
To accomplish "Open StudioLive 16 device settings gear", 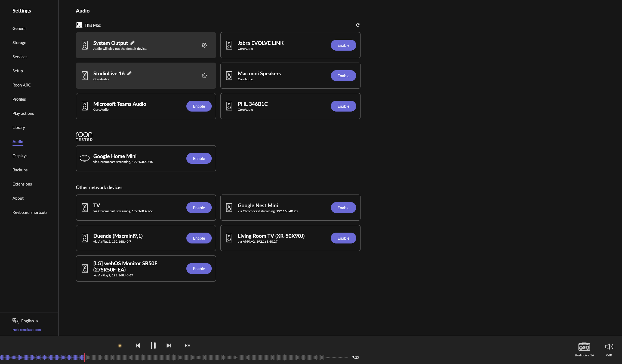I will pyautogui.click(x=204, y=76).
